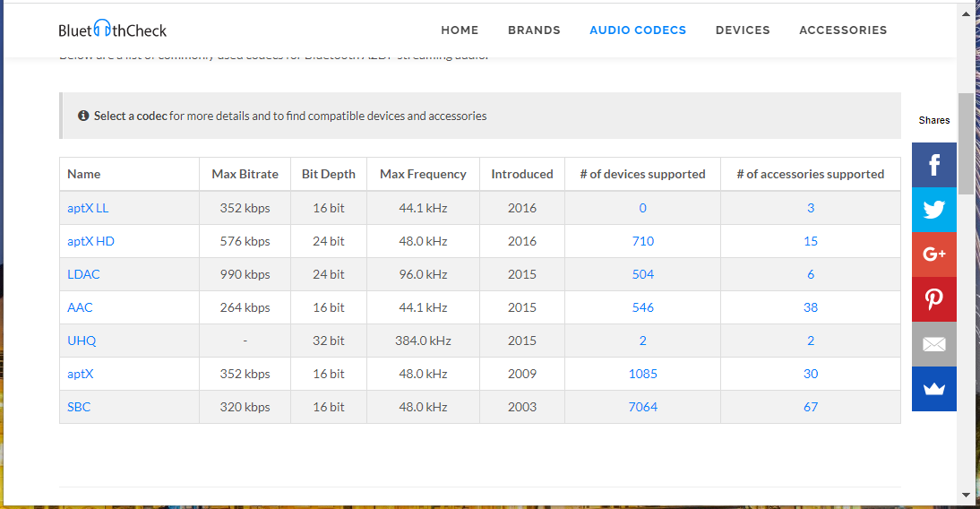This screenshot has width=980, height=509.
Task: Share page via email envelope icon
Action: 933,344
